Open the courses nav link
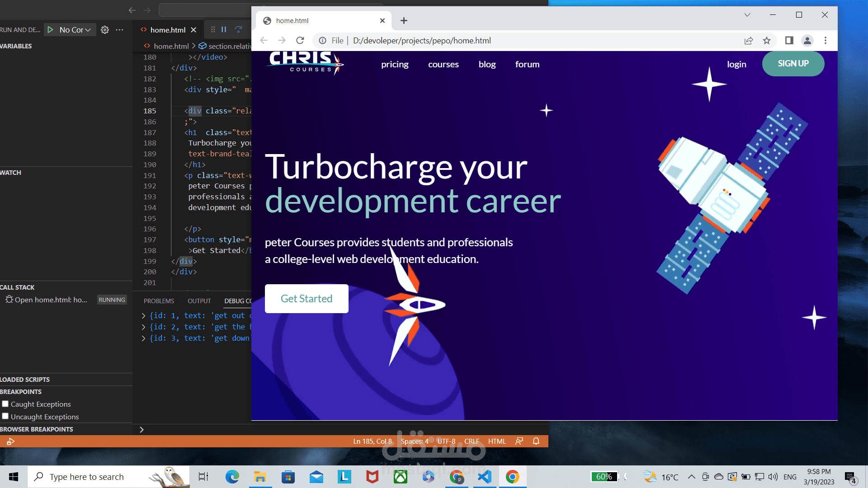868x488 pixels. 443,64
